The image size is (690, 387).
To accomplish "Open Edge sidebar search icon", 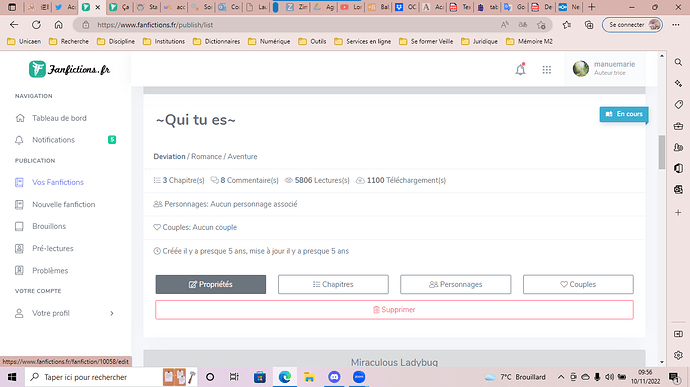I will tap(678, 63).
